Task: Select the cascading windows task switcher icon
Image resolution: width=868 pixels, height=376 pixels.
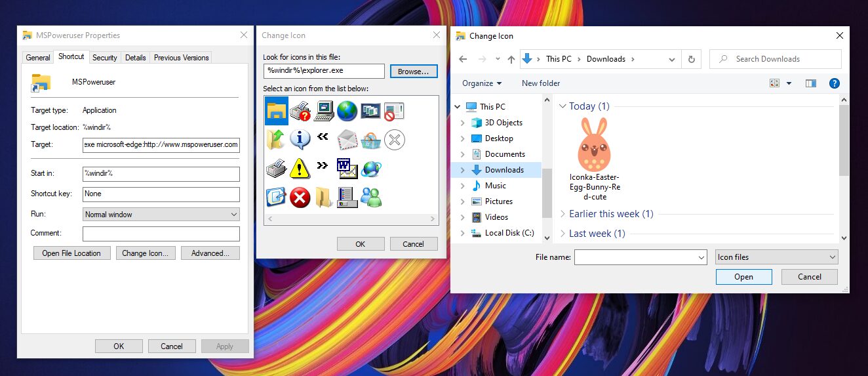Action: click(370, 112)
